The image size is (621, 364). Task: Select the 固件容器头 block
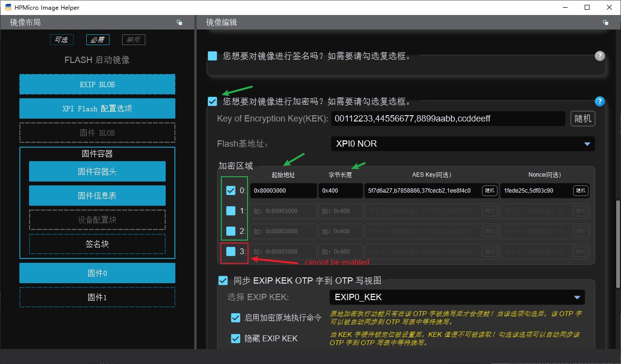(97, 171)
